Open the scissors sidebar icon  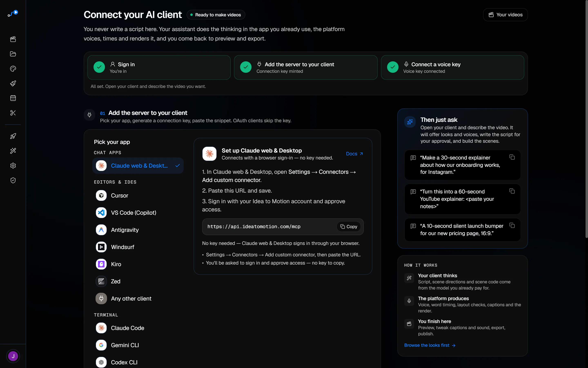pos(13,113)
